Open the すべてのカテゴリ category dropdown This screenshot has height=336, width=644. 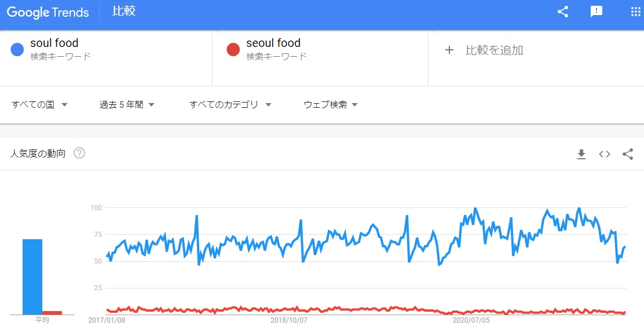coord(230,105)
